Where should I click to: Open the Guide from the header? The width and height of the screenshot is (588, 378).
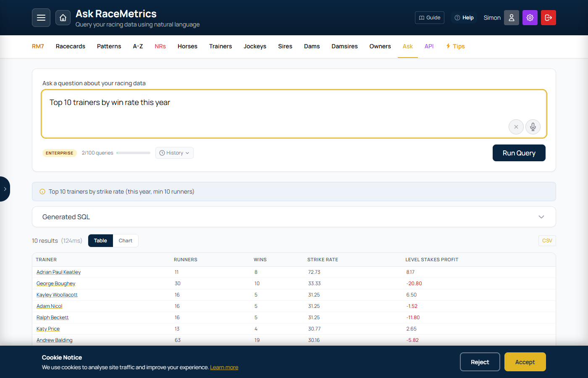point(429,17)
